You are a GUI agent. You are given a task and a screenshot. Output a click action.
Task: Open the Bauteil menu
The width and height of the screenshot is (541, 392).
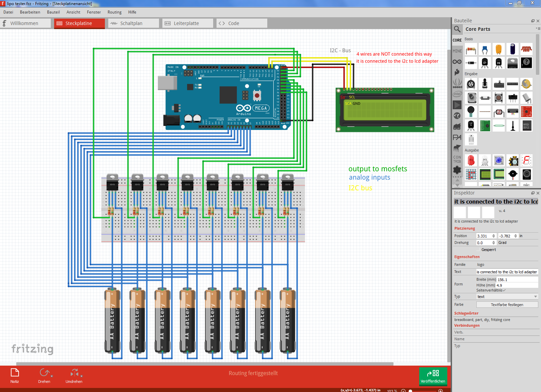tap(53, 12)
